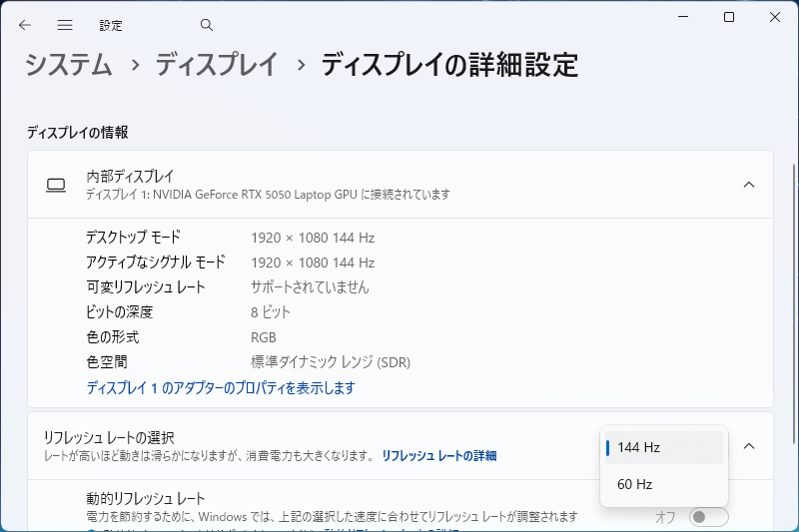Click the ディスプレイの情報 section heading
Image resolution: width=799 pixels, height=532 pixels.
click(78, 133)
